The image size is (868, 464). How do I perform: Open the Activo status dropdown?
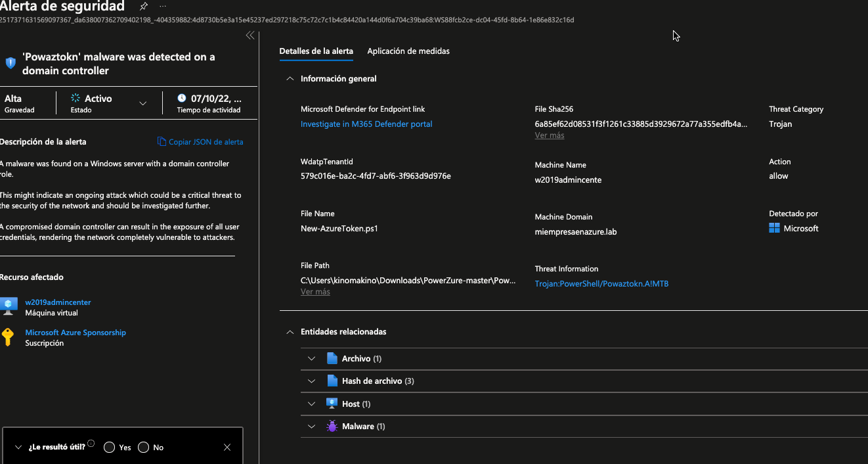(143, 103)
